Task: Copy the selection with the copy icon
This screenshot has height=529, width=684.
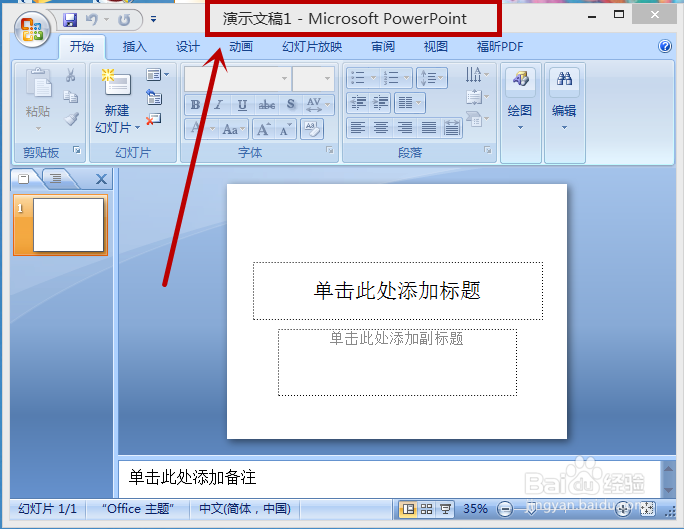Action: tap(71, 97)
